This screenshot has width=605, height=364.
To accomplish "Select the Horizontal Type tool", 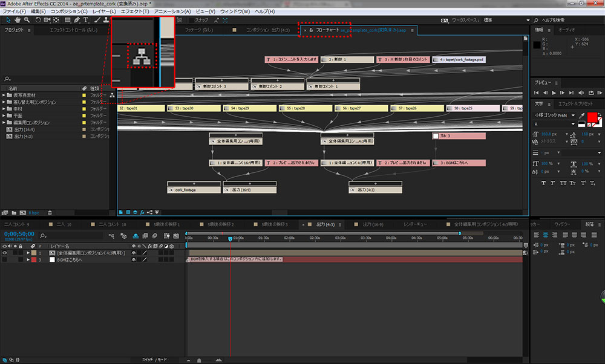I will click(x=86, y=20).
